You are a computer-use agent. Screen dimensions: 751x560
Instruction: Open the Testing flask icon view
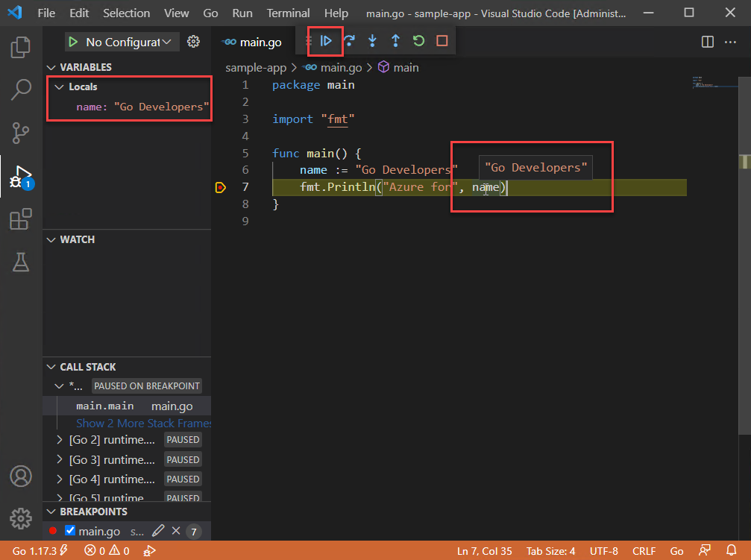click(20, 262)
